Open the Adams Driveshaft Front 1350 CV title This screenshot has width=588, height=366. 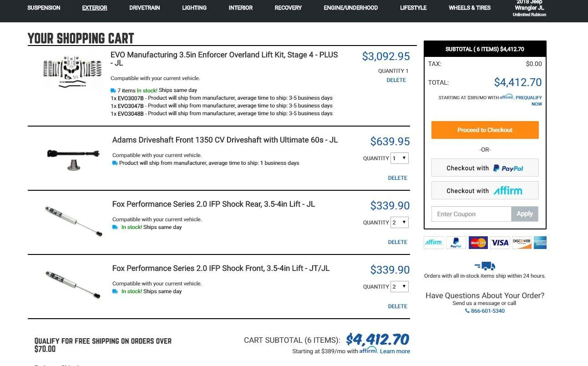pos(225,140)
